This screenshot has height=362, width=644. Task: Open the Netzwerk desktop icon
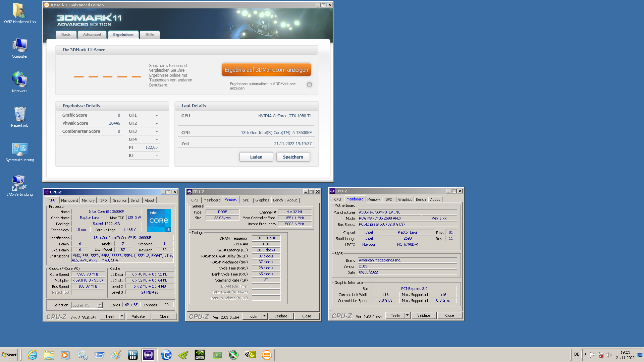tap(19, 82)
